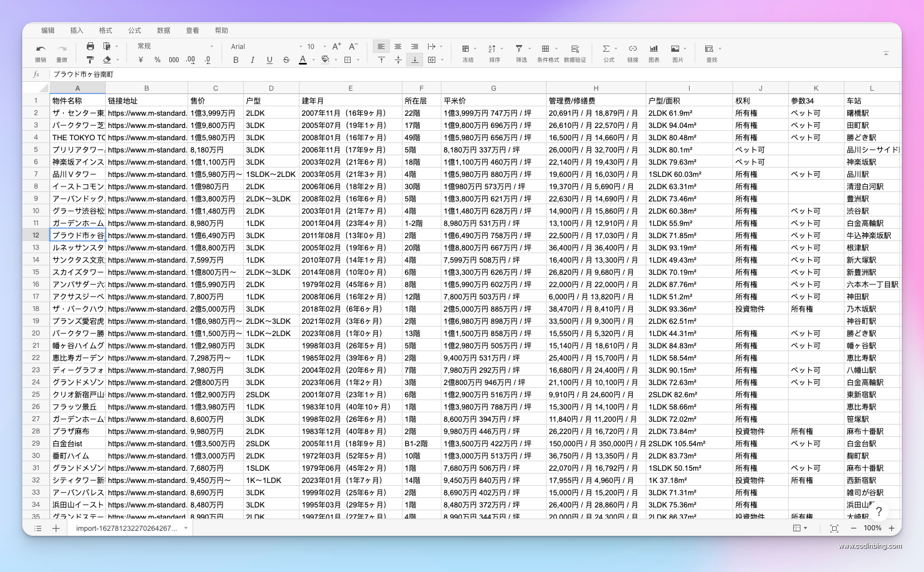Open the 查看 menu
The height and width of the screenshot is (572, 924).
point(193,31)
